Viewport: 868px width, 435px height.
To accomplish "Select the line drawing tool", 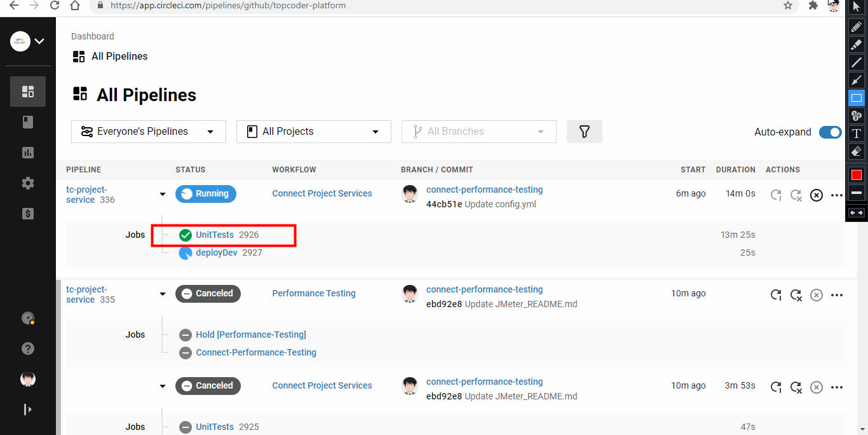I will tap(856, 62).
